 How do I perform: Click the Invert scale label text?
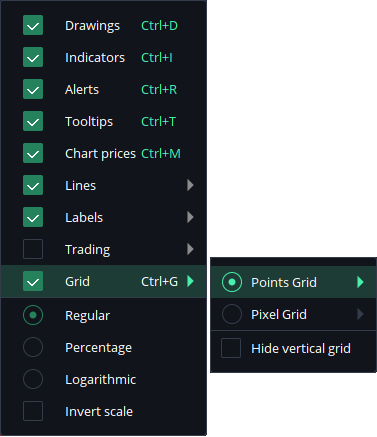[x=99, y=412]
